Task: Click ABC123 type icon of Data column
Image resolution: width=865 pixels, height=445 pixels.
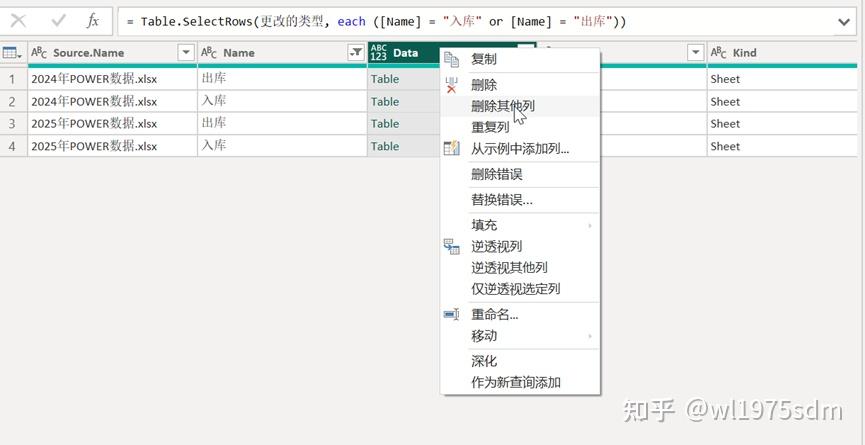Action: coord(379,53)
